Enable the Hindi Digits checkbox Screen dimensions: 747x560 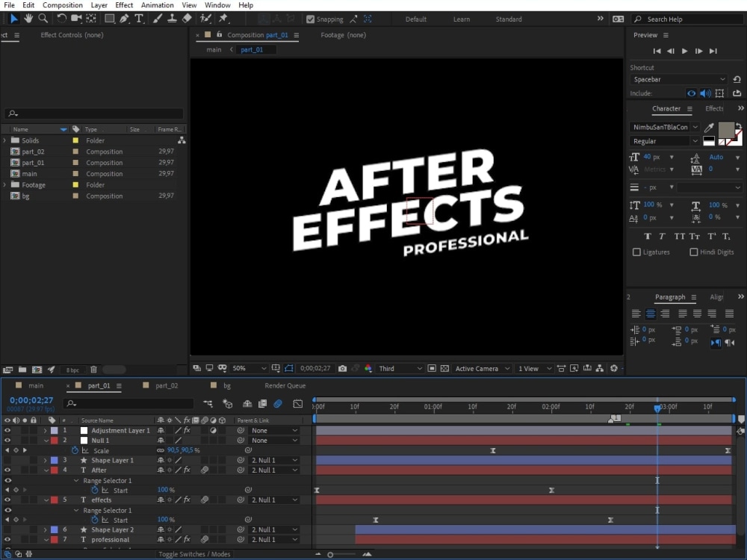click(x=694, y=252)
